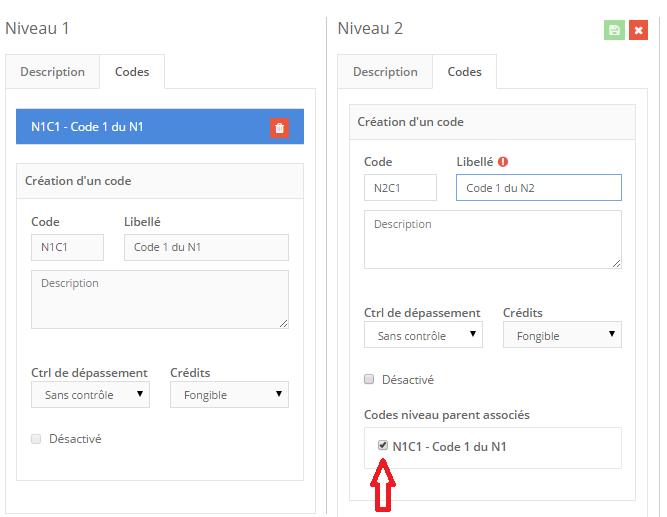667x517 pixels.
Task: Switch to Description tab in Niveau 2
Action: 385,72
